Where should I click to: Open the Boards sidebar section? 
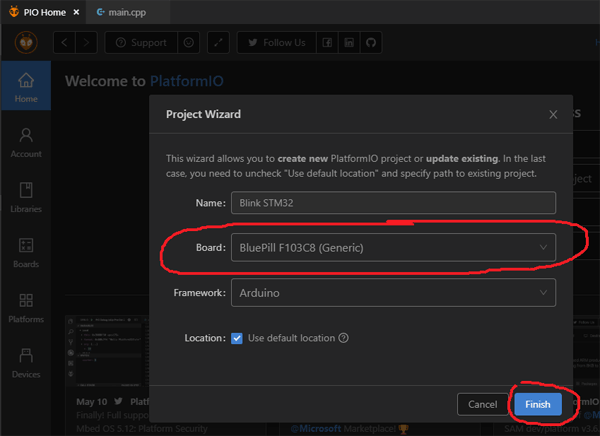[x=26, y=251]
